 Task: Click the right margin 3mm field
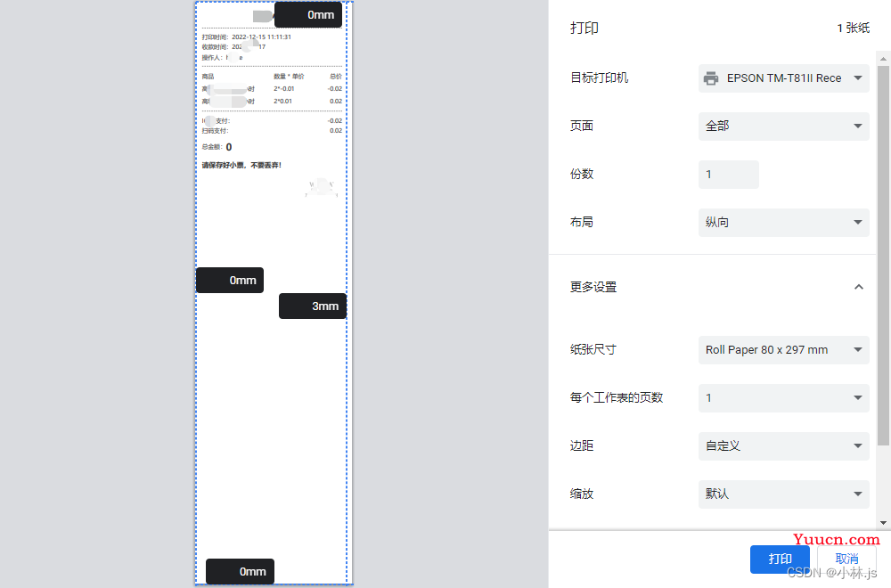point(313,306)
